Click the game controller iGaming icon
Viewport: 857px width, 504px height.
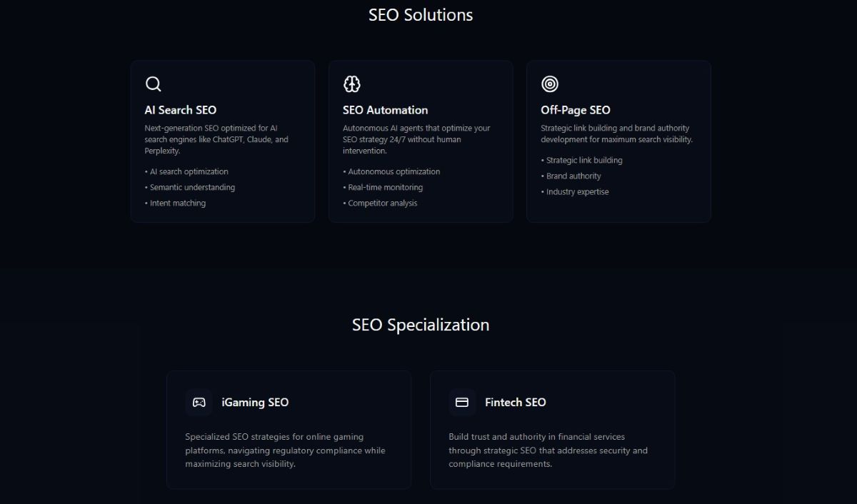pos(199,403)
